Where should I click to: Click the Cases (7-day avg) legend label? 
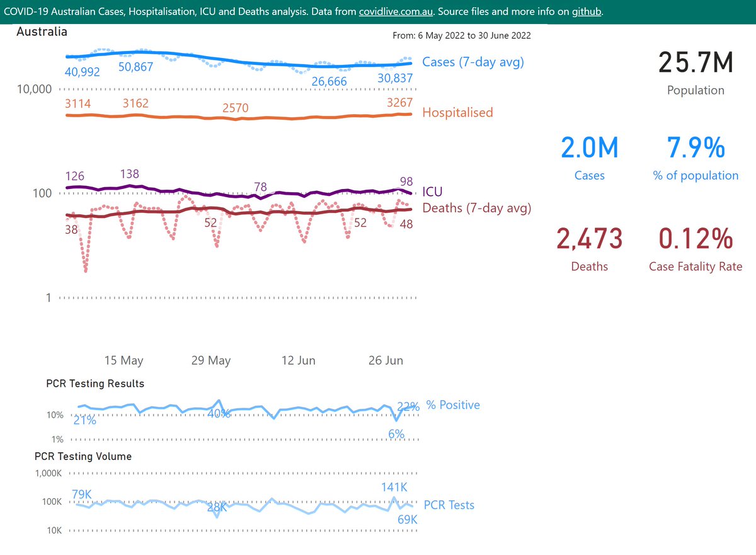pyautogui.click(x=473, y=62)
